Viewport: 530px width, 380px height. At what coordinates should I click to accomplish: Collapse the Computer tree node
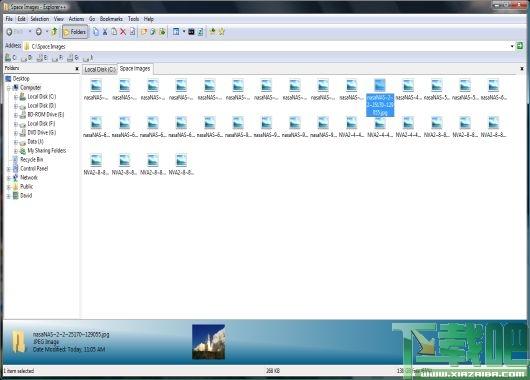8,88
